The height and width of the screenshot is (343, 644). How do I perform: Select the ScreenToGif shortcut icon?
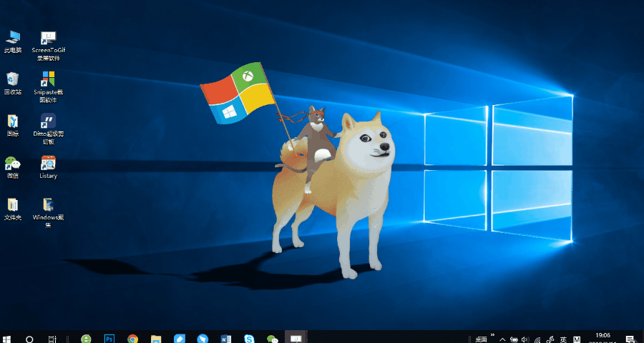(x=49, y=46)
